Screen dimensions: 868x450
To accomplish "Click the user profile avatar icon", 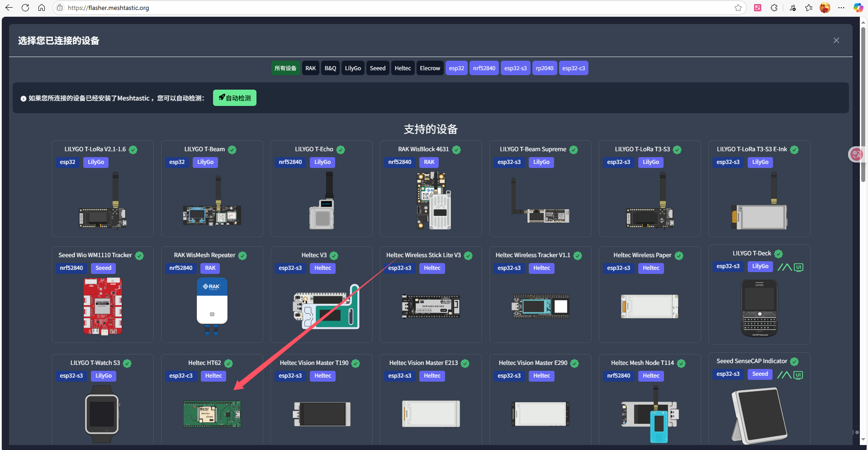I will 825,8.
